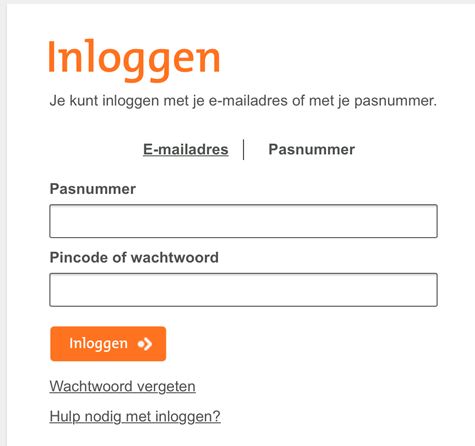Click the Pasnummer label above the first field
475x446 pixels.
(93, 189)
